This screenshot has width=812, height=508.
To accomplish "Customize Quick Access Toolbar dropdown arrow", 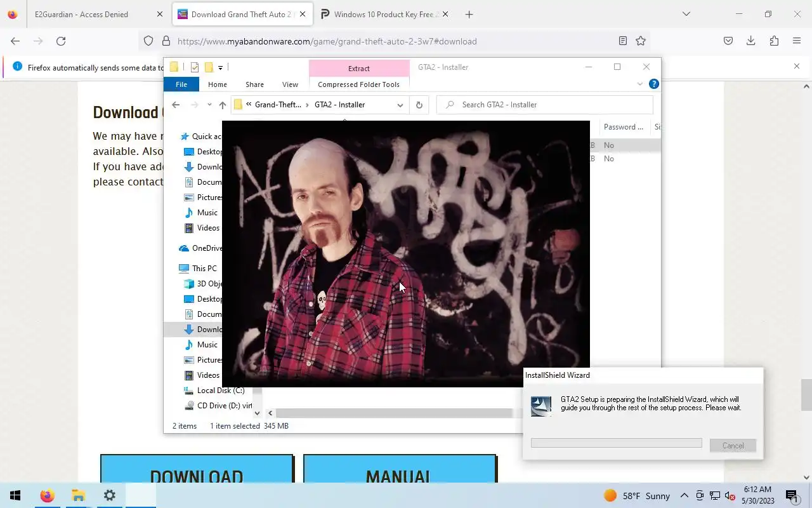I will coord(220,67).
